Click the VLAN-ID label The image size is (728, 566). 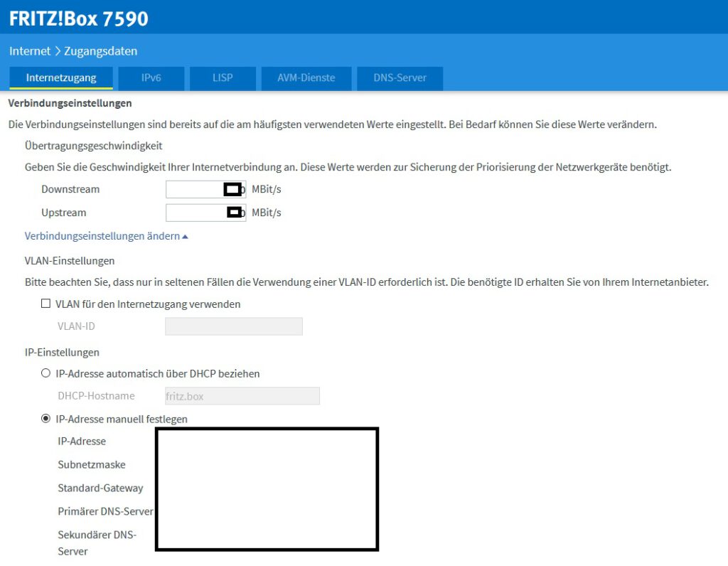click(76, 326)
